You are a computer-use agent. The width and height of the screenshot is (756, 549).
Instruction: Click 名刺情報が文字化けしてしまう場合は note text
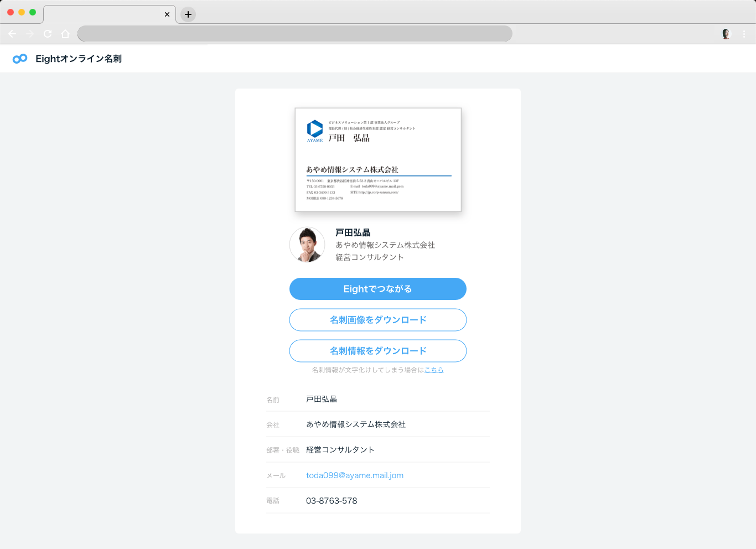(x=367, y=370)
